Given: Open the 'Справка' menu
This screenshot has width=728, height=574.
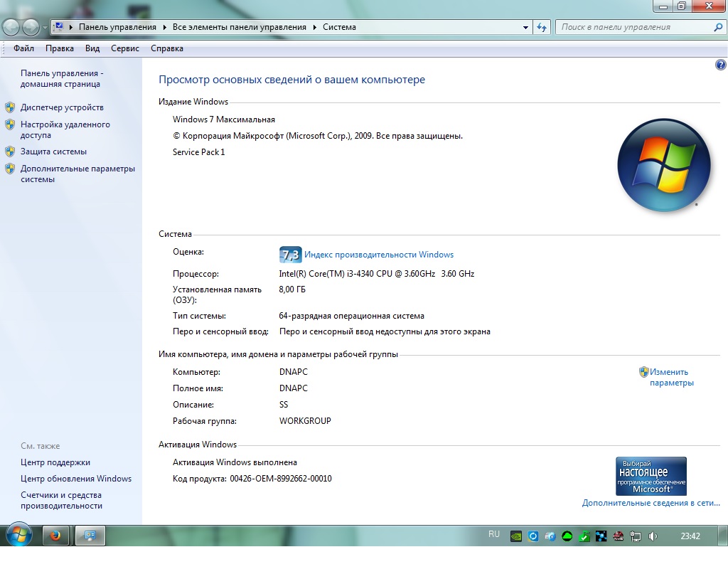Looking at the screenshot, I should [166, 48].
